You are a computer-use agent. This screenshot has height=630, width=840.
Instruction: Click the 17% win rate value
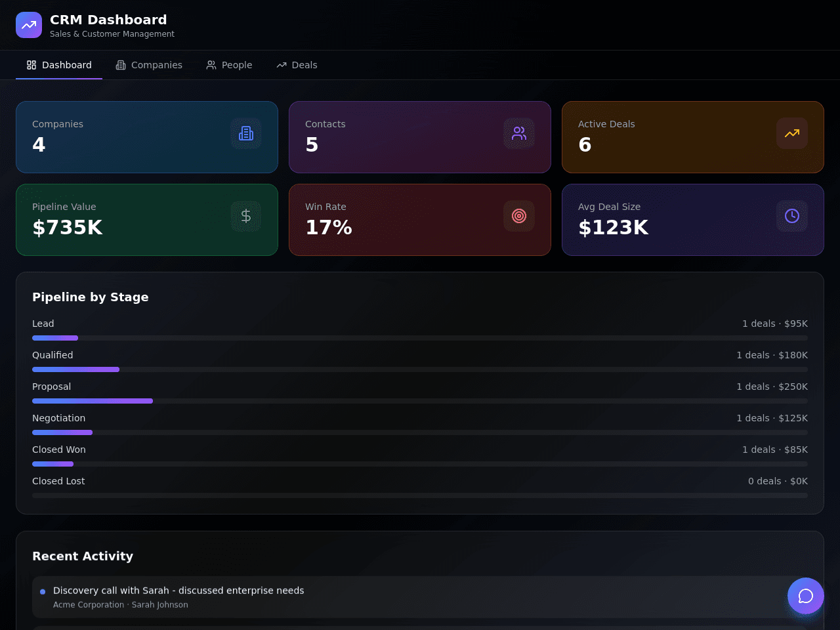click(x=329, y=227)
